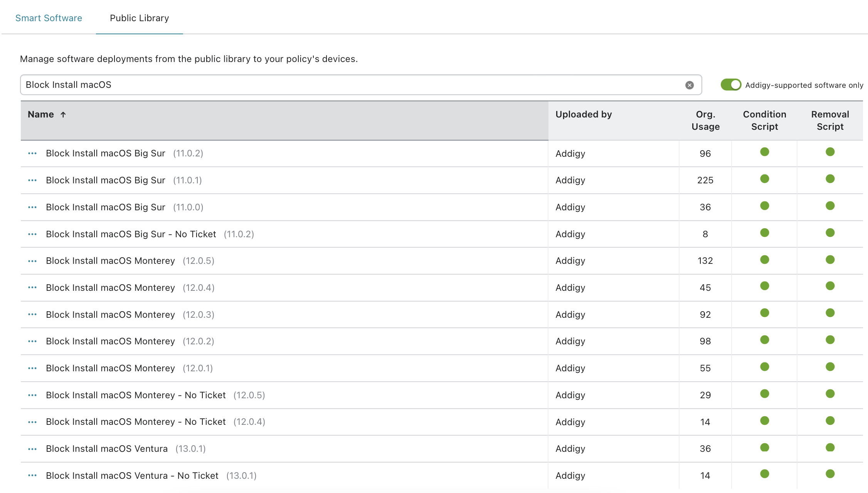Open actions menu for Monterey 12.0.1

coord(32,368)
